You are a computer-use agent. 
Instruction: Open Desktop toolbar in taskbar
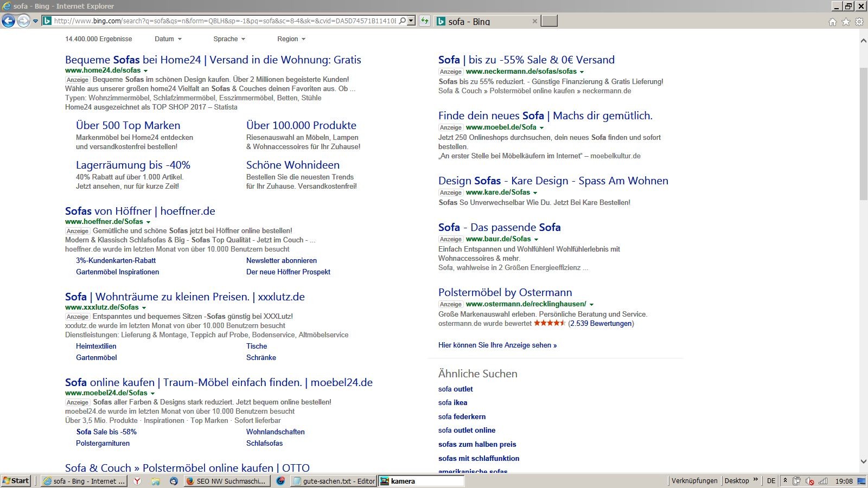736,481
